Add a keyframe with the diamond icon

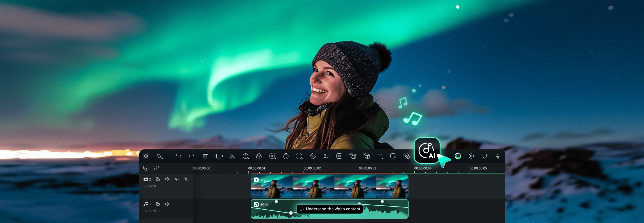pos(312,156)
